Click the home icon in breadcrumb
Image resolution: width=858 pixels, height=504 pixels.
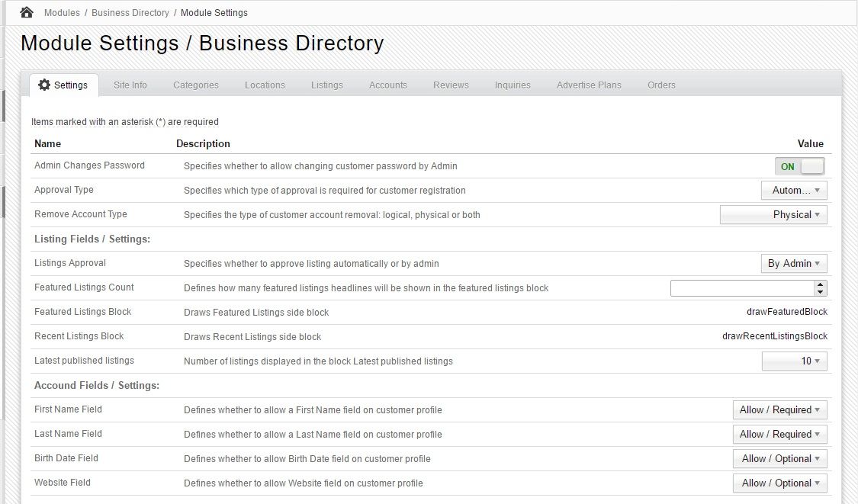[27, 12]
